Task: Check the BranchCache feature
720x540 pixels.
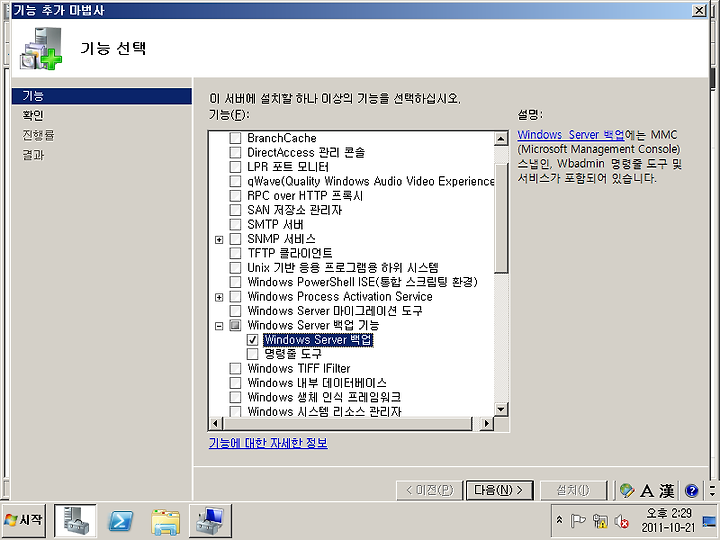Action: tap(235, 138)
